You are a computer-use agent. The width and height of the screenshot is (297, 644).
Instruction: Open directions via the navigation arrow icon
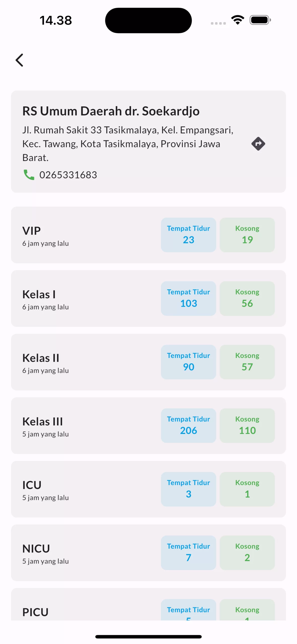(x=258, y=144)
